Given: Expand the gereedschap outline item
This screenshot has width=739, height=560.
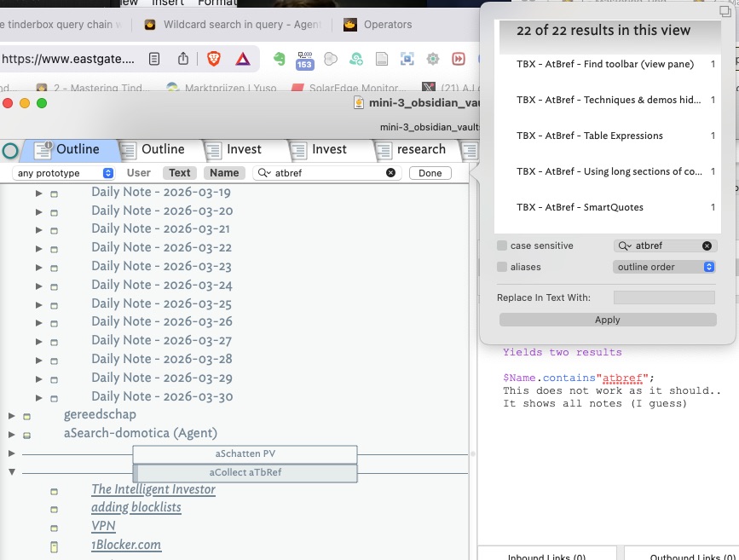Looking at the screenshot, I should [x=12, y=415].
